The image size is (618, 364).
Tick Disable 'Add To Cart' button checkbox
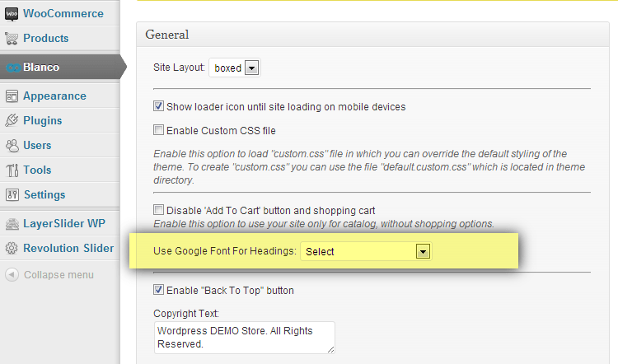pos(159,211)
